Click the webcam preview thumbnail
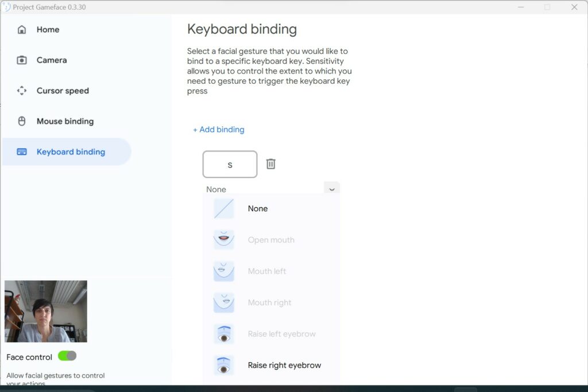The image size is (588, 392). coord(46,311)
